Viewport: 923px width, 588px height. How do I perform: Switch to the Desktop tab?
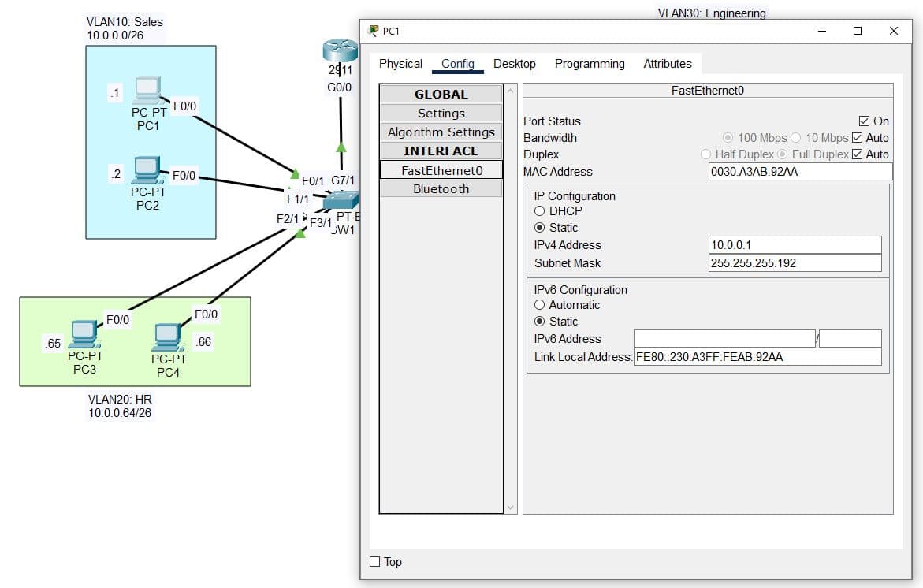[514, 64]
